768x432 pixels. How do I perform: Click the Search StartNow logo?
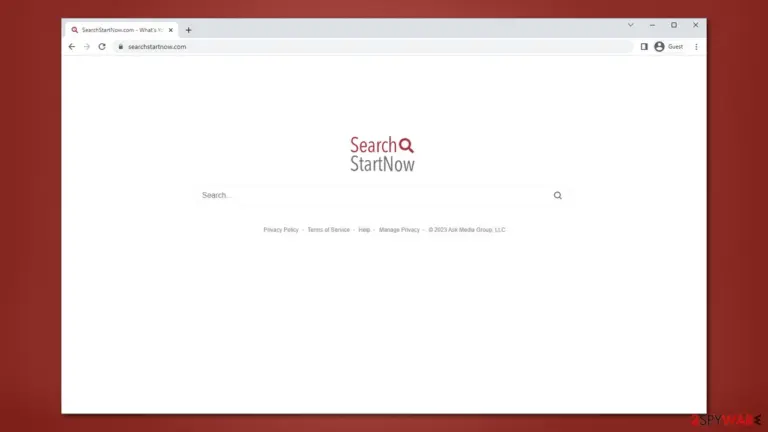pyautogui.click(x=382, y=154)
